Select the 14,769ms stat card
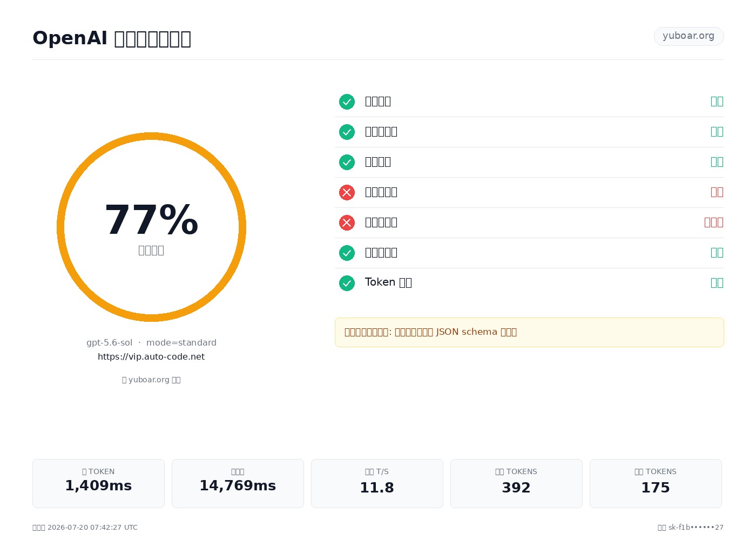 click(x=238, y=483)
